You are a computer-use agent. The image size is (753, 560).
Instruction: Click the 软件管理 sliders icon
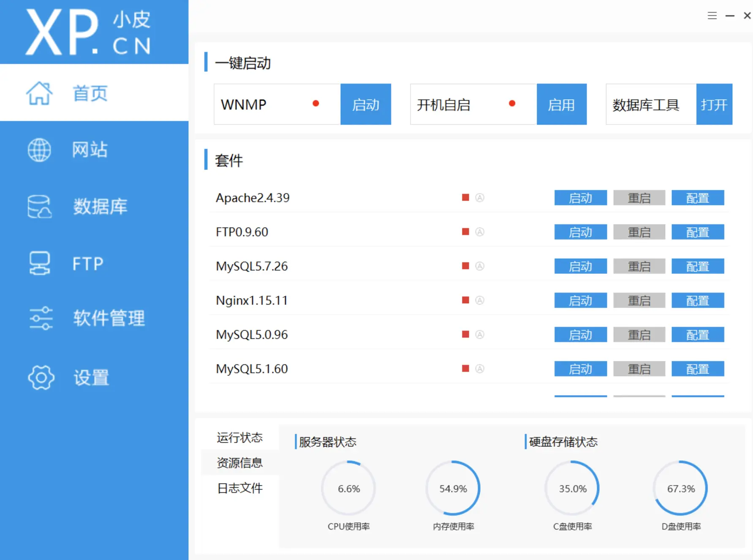41,318
